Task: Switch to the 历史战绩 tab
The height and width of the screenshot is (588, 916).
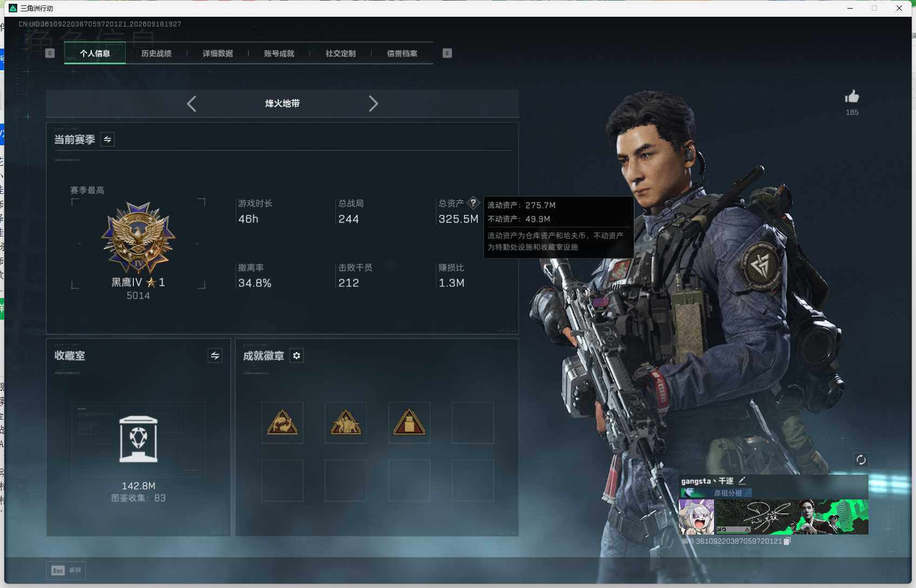Action: tap(156, 53)
